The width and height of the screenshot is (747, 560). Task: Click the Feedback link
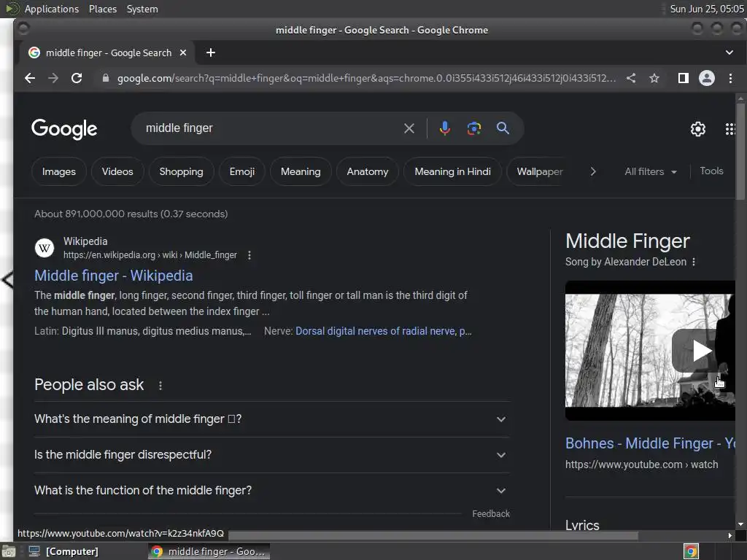tap(491, 514)
